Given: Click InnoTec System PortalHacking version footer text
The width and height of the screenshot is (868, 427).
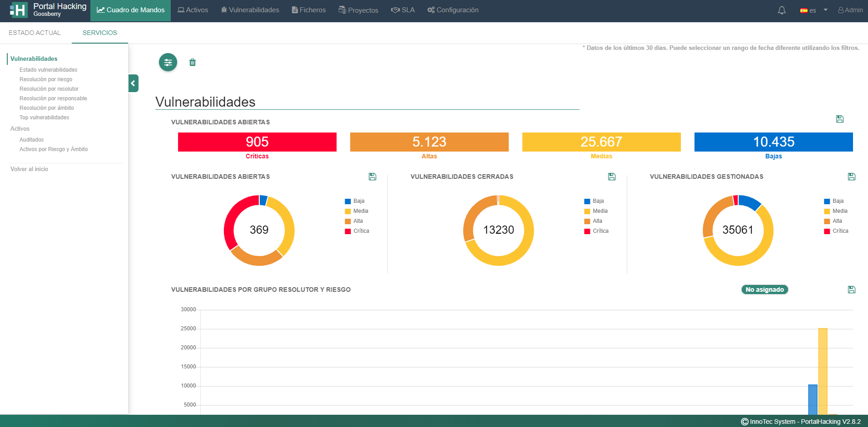Looking at the screenshot, I should (801, 422).
